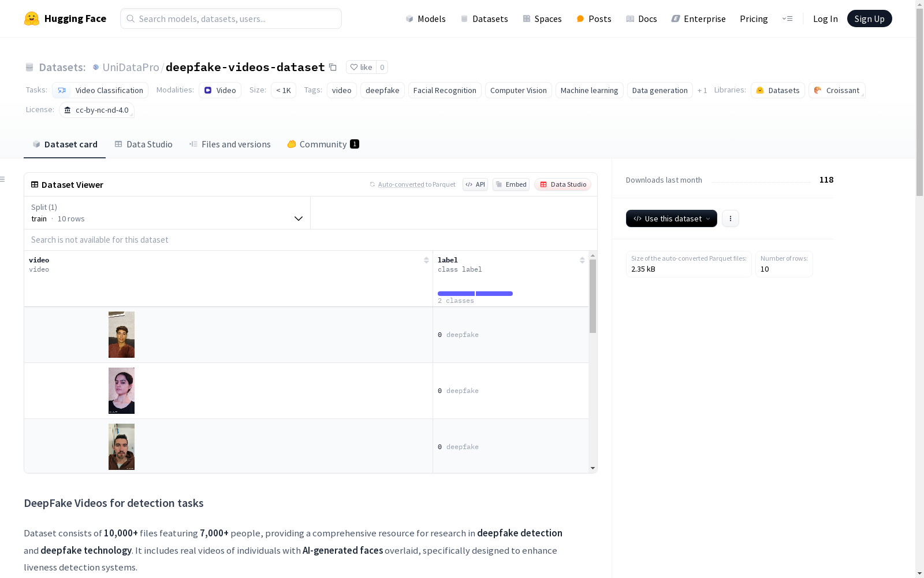
Task: Click the sort icon on label column
Action: tap(582, 260)
